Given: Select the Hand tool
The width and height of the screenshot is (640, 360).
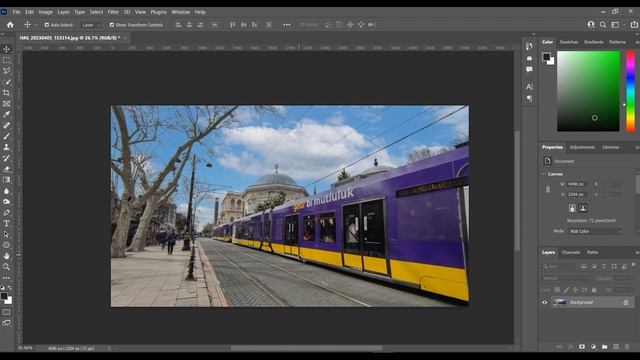Looking at the screenshot, I should click(x=7, y=256).
